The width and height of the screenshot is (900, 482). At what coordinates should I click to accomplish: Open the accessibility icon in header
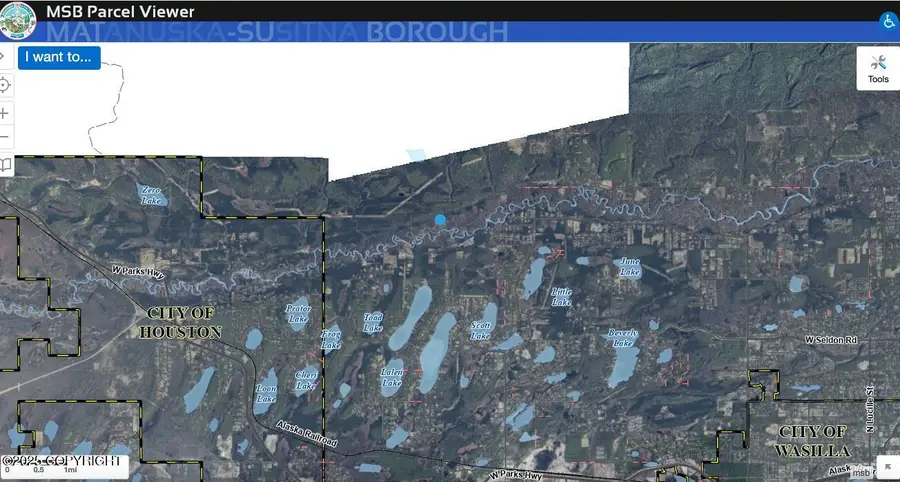pyautogui.click(x=887, y=20)
